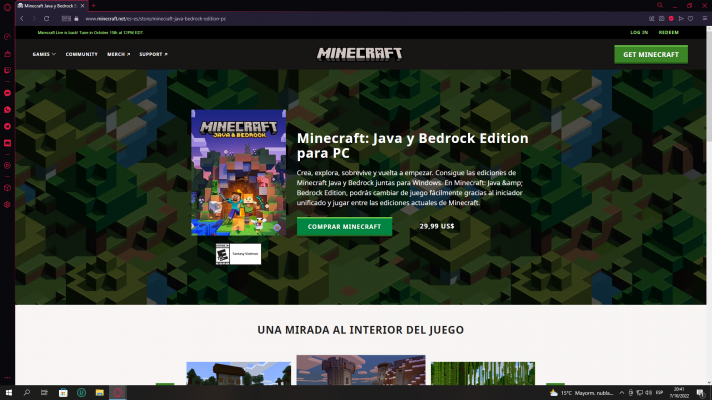Open the Opera GX main menu logo
The image size is (712, 400).
7,7
